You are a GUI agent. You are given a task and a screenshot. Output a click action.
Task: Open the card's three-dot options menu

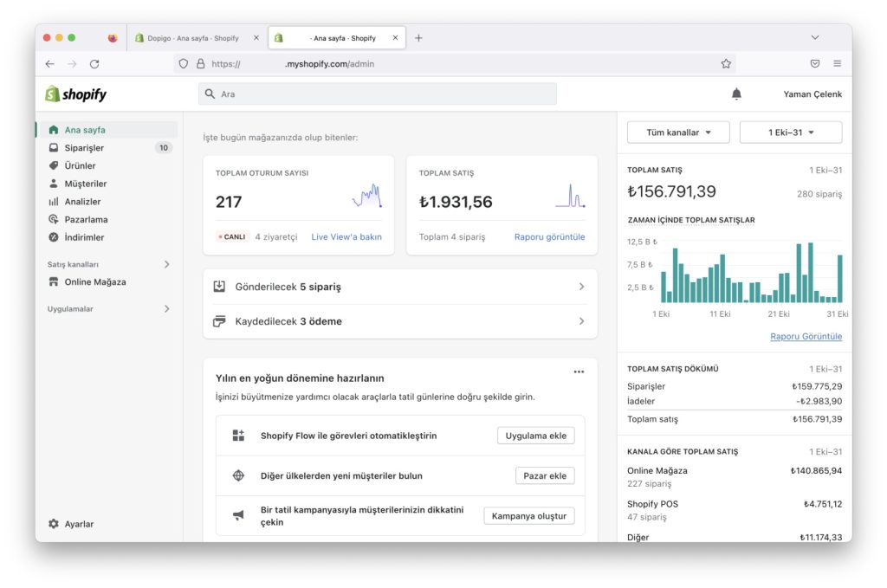pyautogui.click(x=579, y=372)
